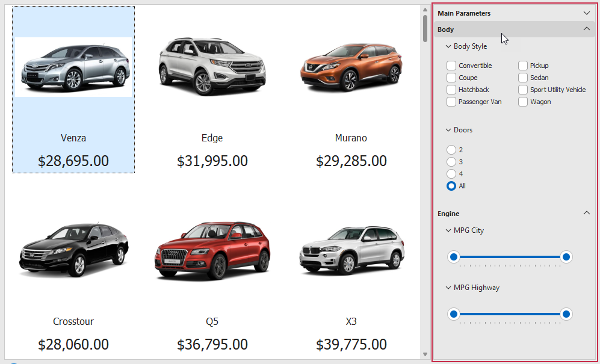Check the Pickup checkbox

(x=523, y=66)
